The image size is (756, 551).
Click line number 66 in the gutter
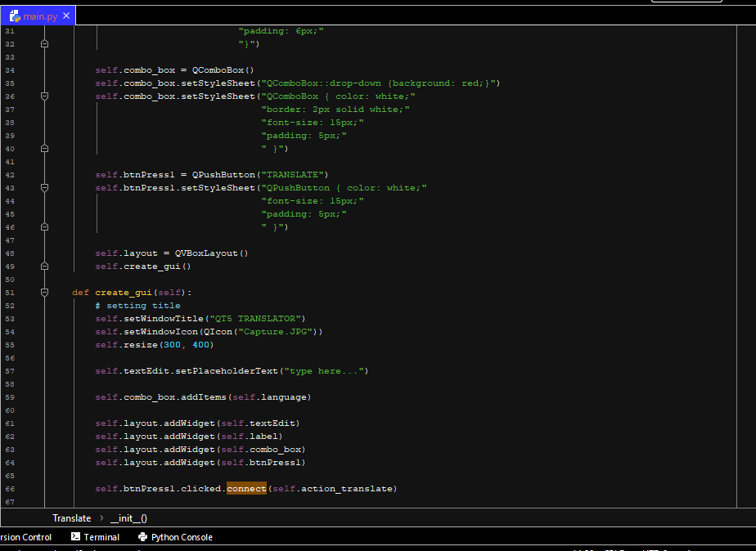click(x=10, y=489)
